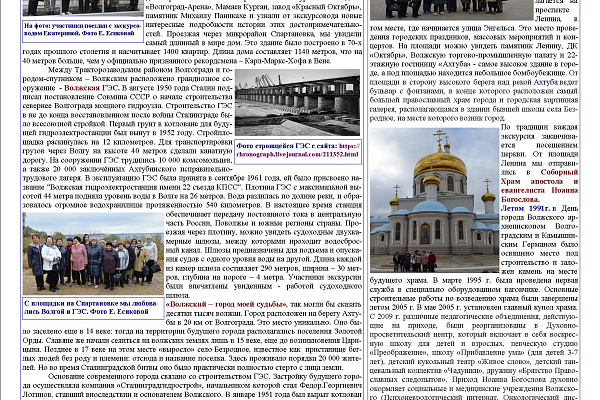Click the group photo of tourists at Spartanovka
This screenshot has width=600, height=400.
tap(93, 253)
